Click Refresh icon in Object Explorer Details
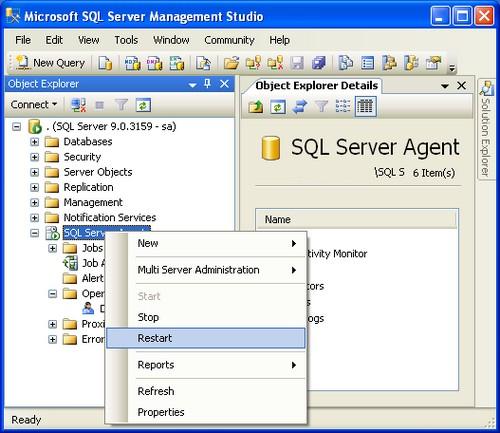This screenshot has height=433, width=500. tap(278, 107)
